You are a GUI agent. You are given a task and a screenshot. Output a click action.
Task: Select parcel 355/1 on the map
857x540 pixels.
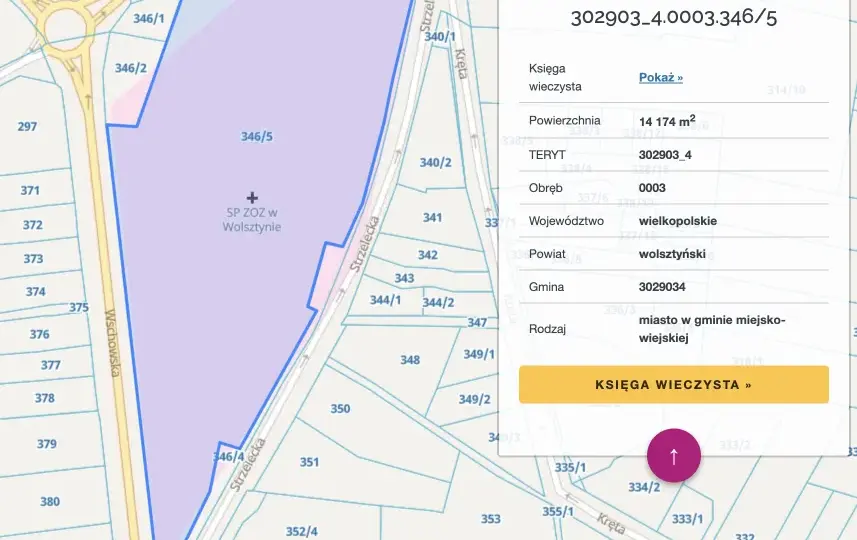point(558,512)
